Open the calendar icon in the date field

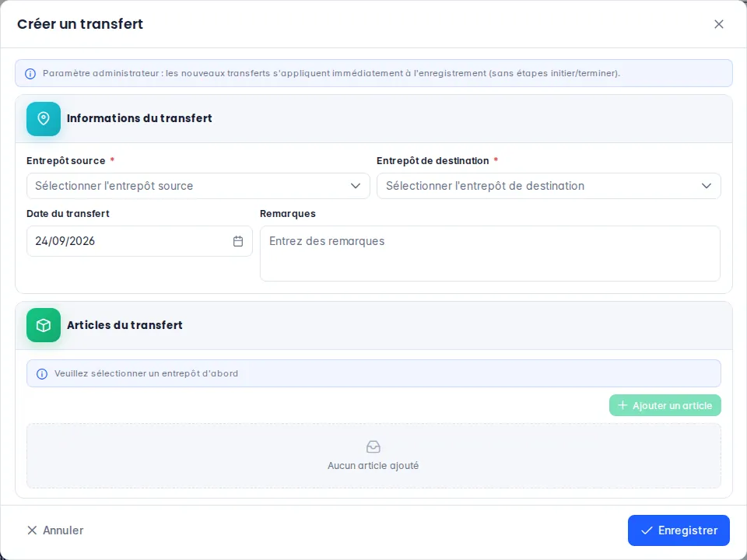click(x=238, y=241)
